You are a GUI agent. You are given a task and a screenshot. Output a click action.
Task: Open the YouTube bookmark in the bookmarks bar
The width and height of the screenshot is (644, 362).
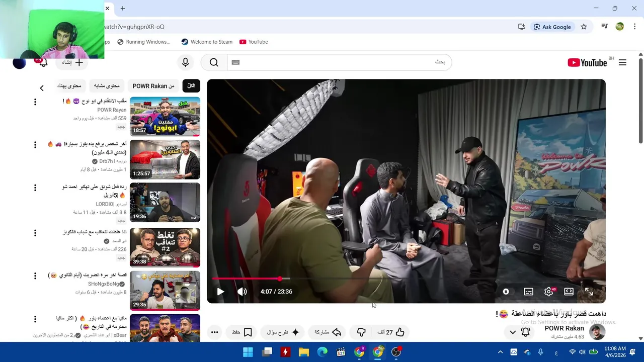pos(254,42)
